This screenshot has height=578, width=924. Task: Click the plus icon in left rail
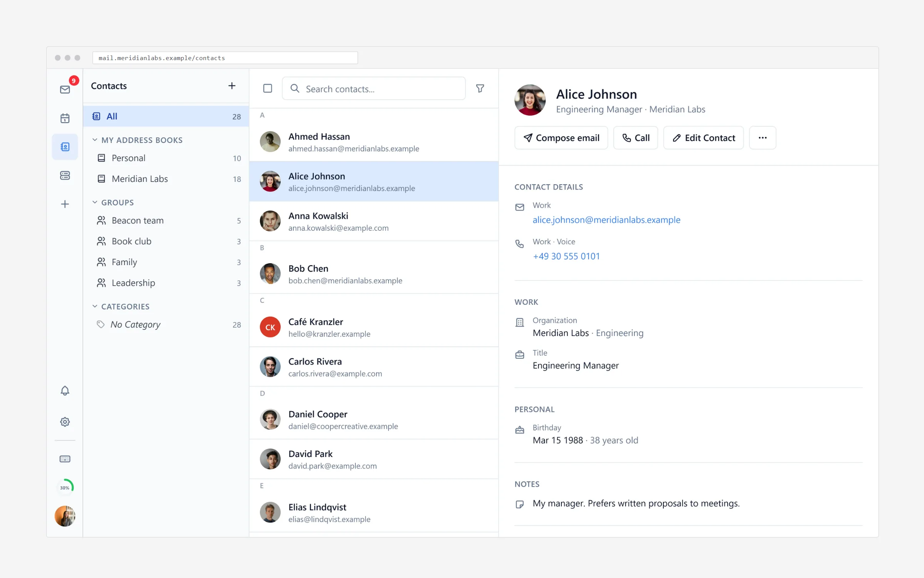[65, 204]
